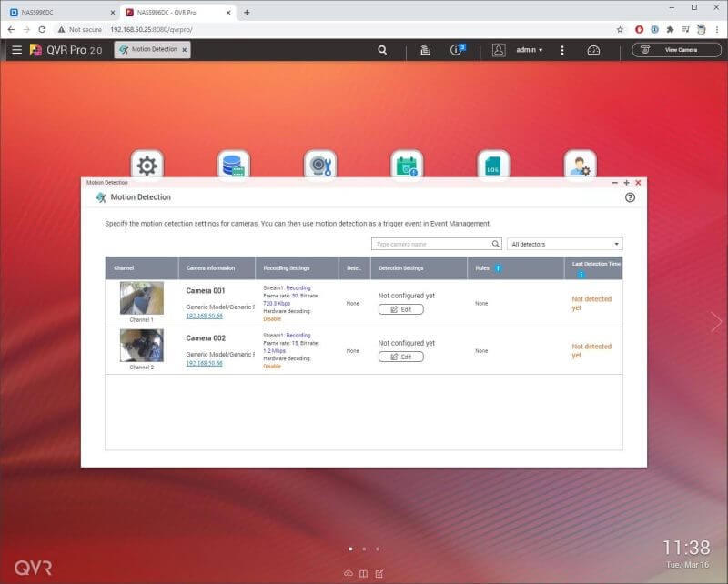Switch to the Motion Detection taskbar tab
Viewport: 728px width, 584px height.
click(153, 50)
